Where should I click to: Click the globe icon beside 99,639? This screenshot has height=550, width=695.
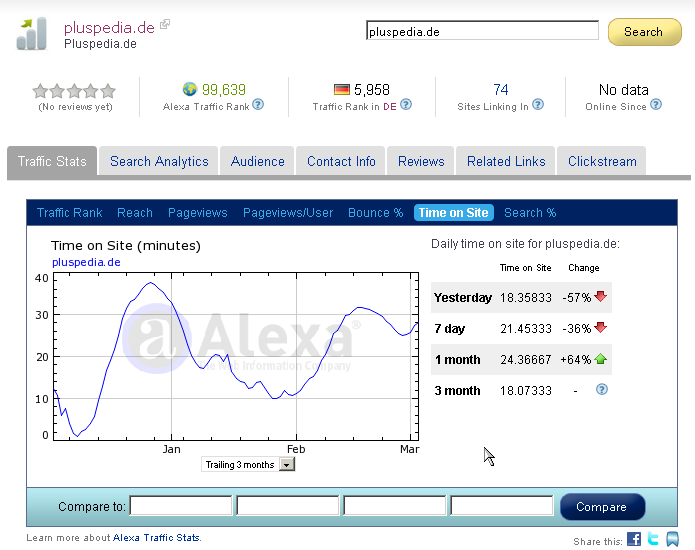click(190, 89)
